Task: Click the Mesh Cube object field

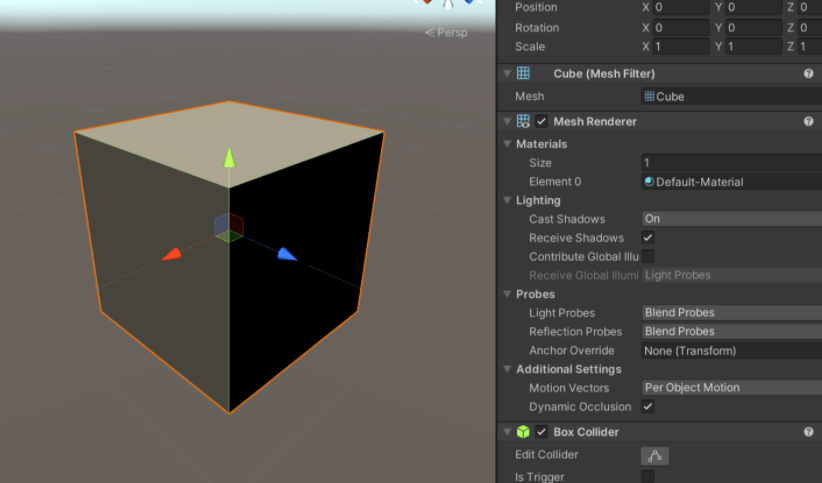Action: point(730,97)
